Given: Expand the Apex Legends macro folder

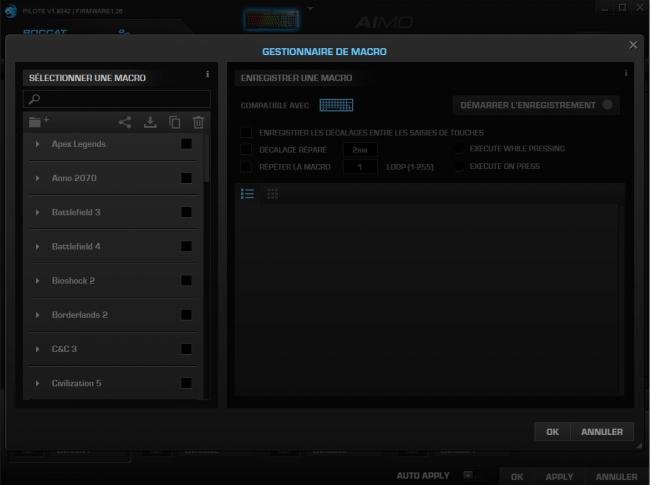Looking at the screenshot, I should tap(37, 144).
